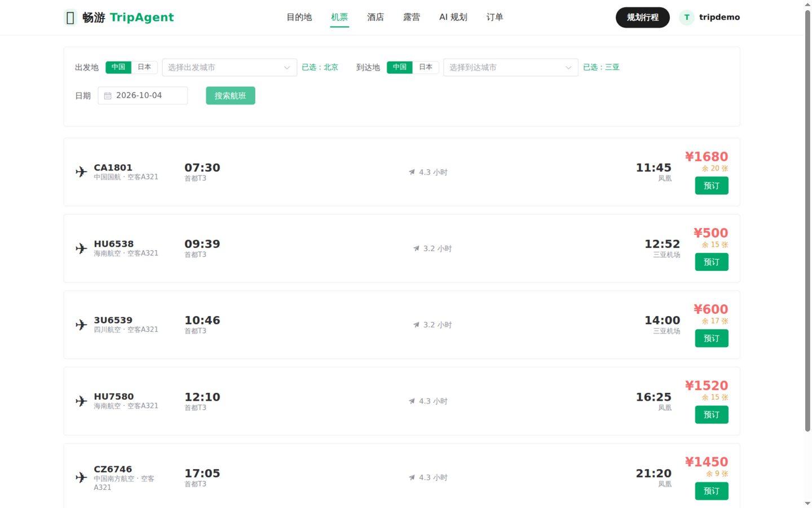Click the ¥1680 price text

click(707, 157)
